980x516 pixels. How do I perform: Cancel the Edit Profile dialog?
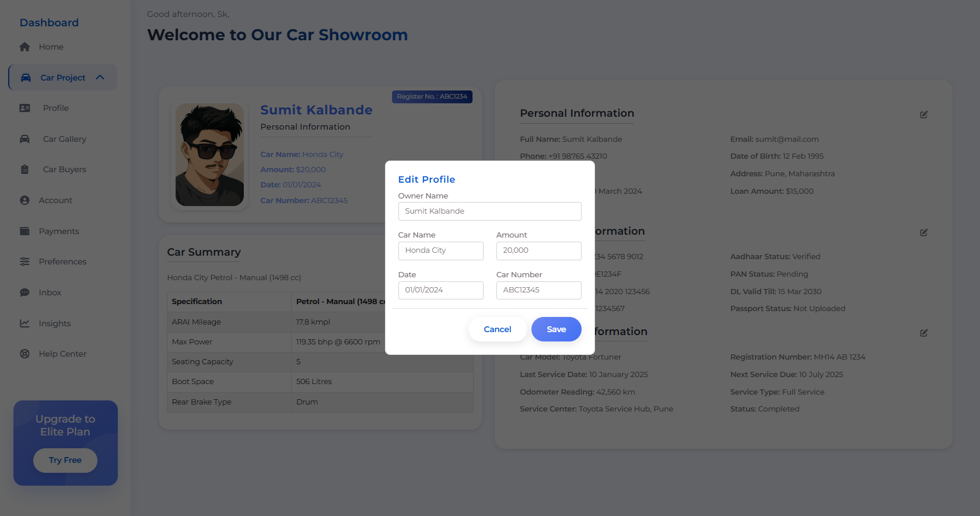[x=498, y=329]
